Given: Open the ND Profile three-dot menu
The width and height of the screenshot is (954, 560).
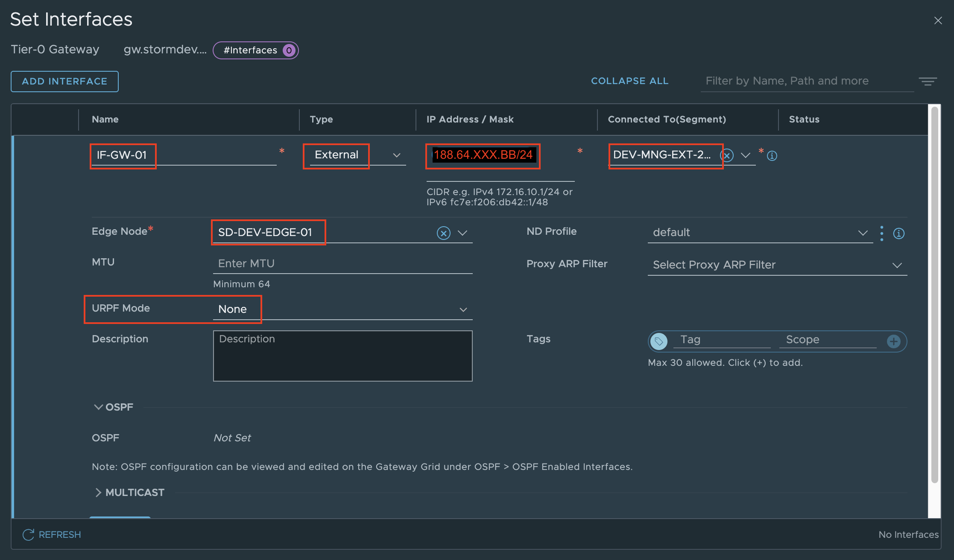Looking at the screenshot, I should 882,233.
